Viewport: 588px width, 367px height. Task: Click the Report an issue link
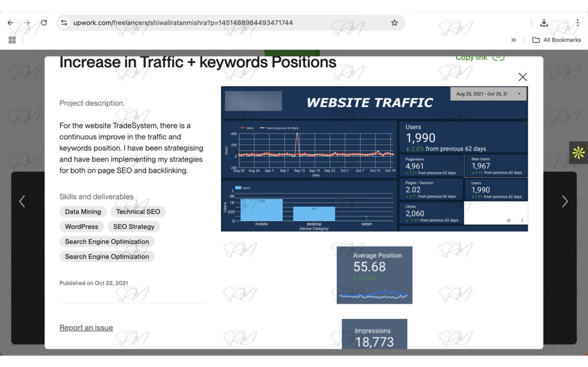pyautogui.click(x=86, y=327)
